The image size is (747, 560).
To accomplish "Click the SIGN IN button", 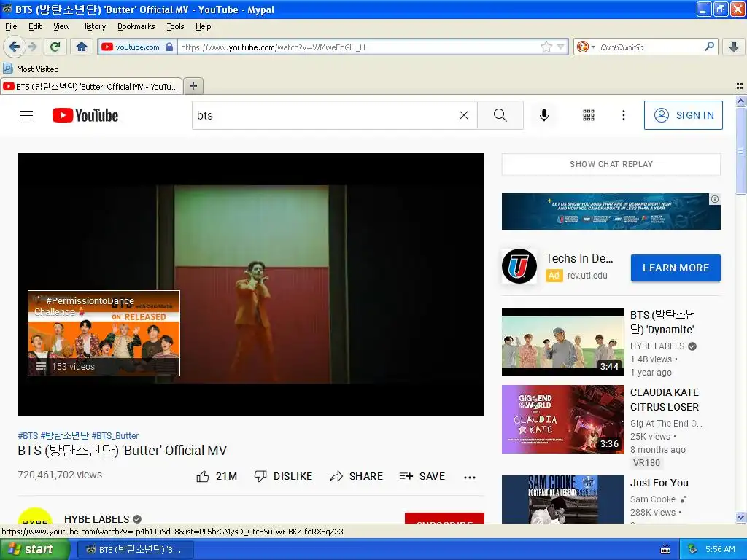I will tap(683, 115).
